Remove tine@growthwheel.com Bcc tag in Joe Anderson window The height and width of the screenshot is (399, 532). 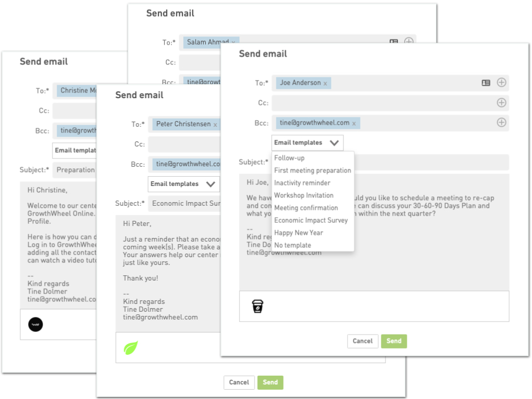click(x=354, y=124)
